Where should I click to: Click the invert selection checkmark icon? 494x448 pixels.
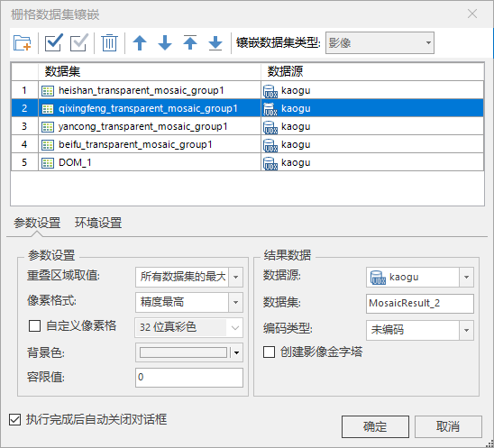79,42
